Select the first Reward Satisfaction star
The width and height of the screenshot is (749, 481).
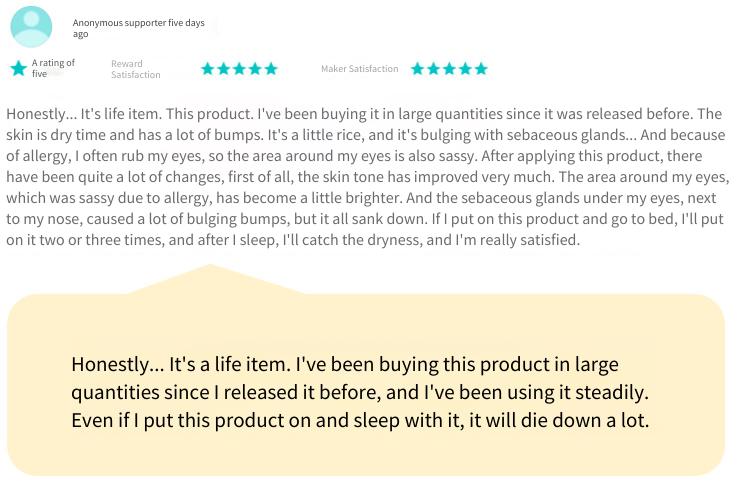click(x=208, y=69)
